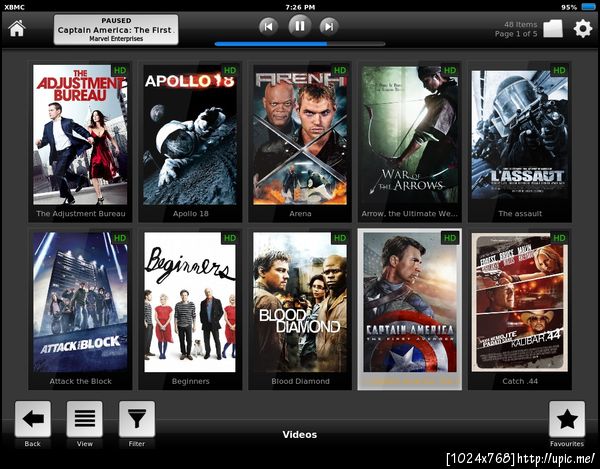Click HD badge on Captain America poster
This screenshot has width=600, height=469.
click(450, 238)
